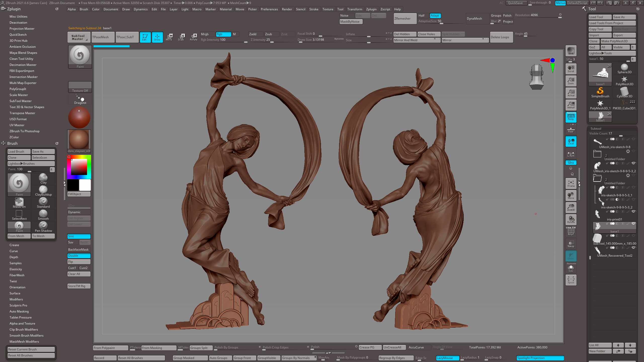Select the Scroll canvas tool
The height and width of the screenshot is (362, 644).
(571, 68)
